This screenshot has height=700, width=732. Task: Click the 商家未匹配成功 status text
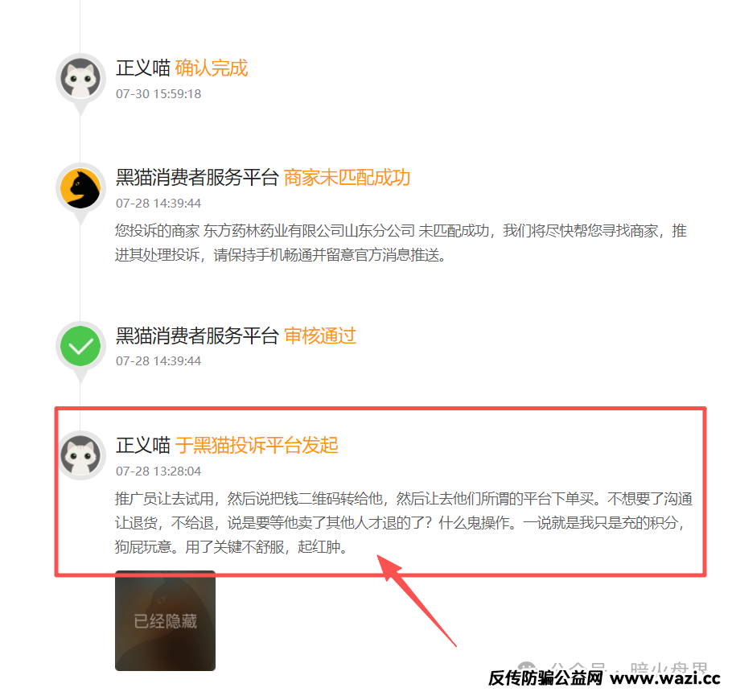tap(347, 178)
